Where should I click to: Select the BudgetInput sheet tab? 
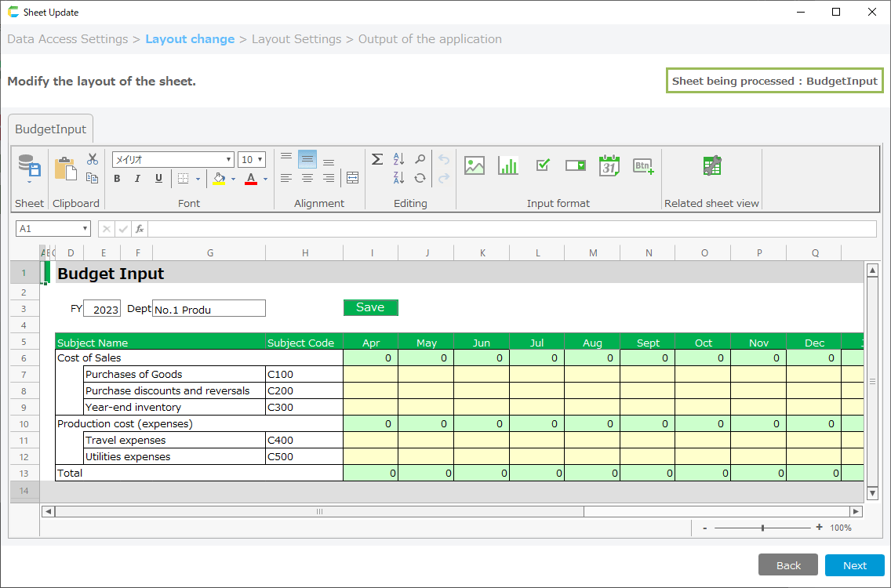click(51, 129)
